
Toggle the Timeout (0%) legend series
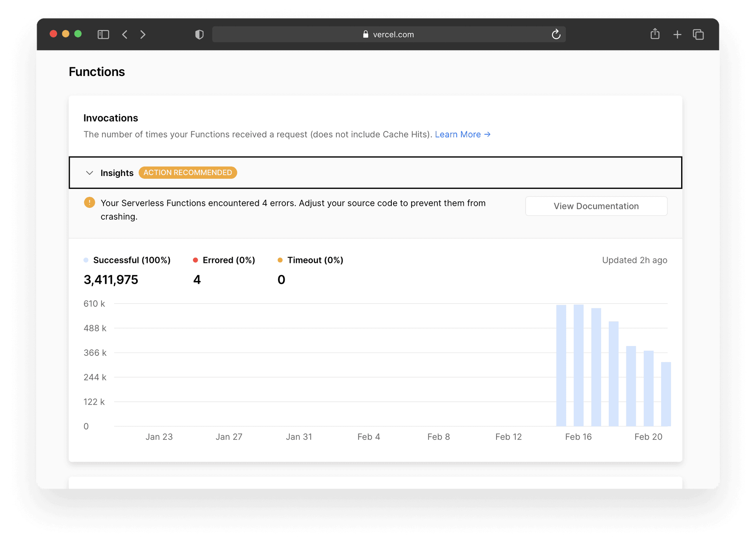click(315, 260)
